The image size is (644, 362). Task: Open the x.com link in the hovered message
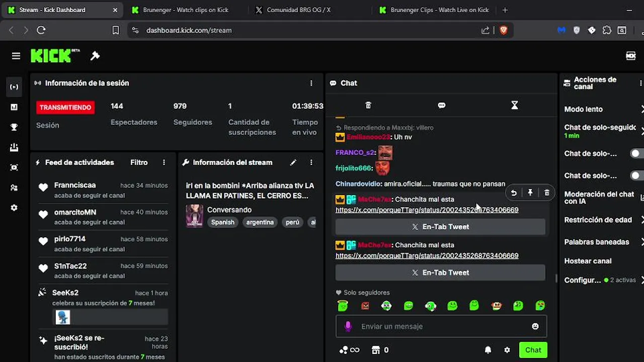coord(427,210)
